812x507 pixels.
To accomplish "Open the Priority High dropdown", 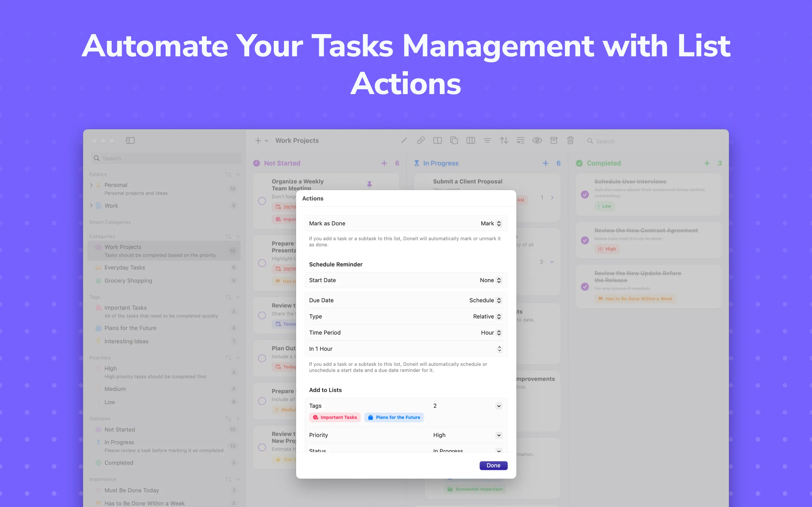I will coord(498,435).
